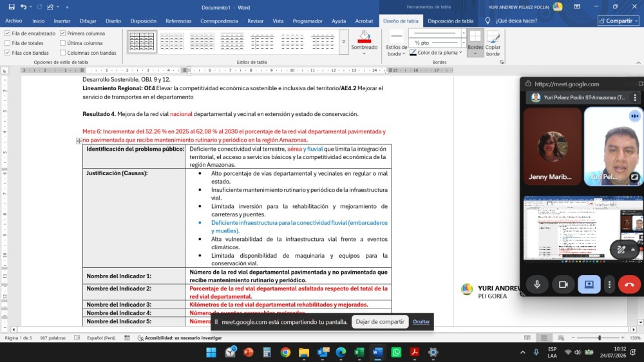Click the table move handle at the table corner
644x362 pixels.
point(79,141)
